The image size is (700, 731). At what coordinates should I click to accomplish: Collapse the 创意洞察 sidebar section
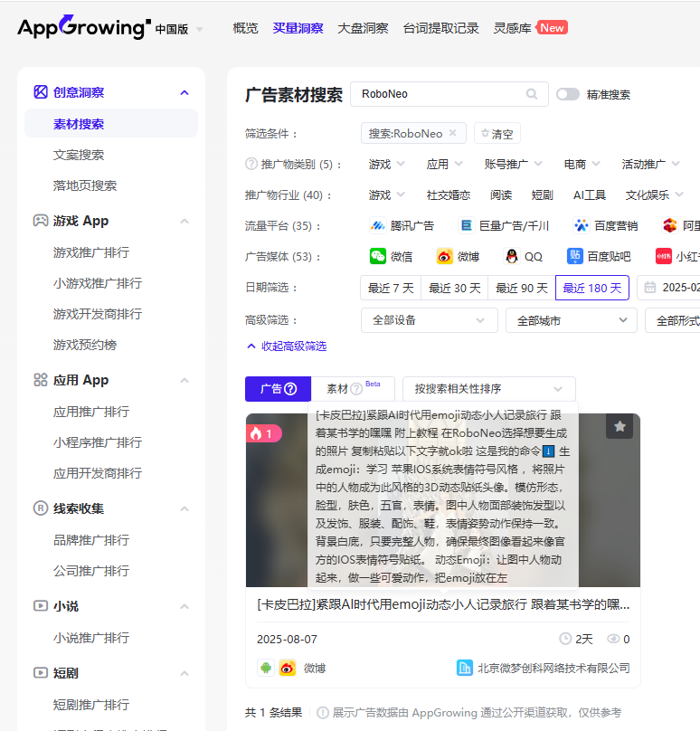pos(184,92)
